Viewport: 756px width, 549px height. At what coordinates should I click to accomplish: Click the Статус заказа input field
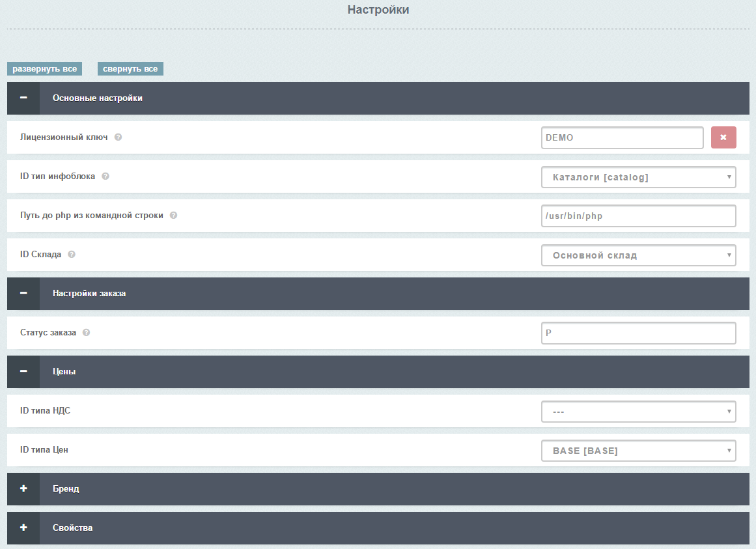coord(638,333)
